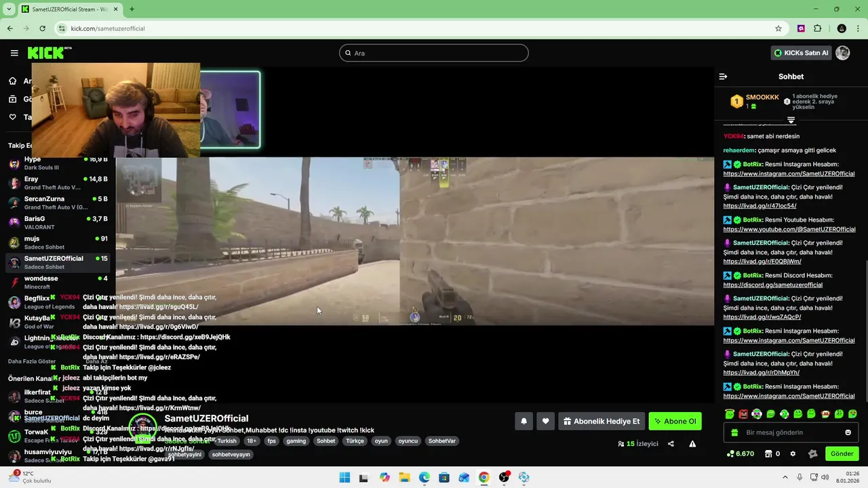Screen dimensions: 868x488
Task: Click the Türkçe tag
Action: [x=355, y=441]
